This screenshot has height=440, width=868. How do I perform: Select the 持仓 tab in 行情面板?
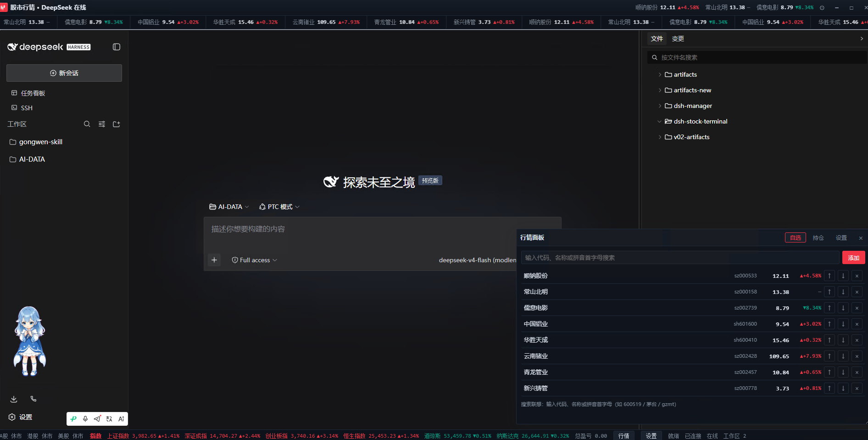point(818,237)
